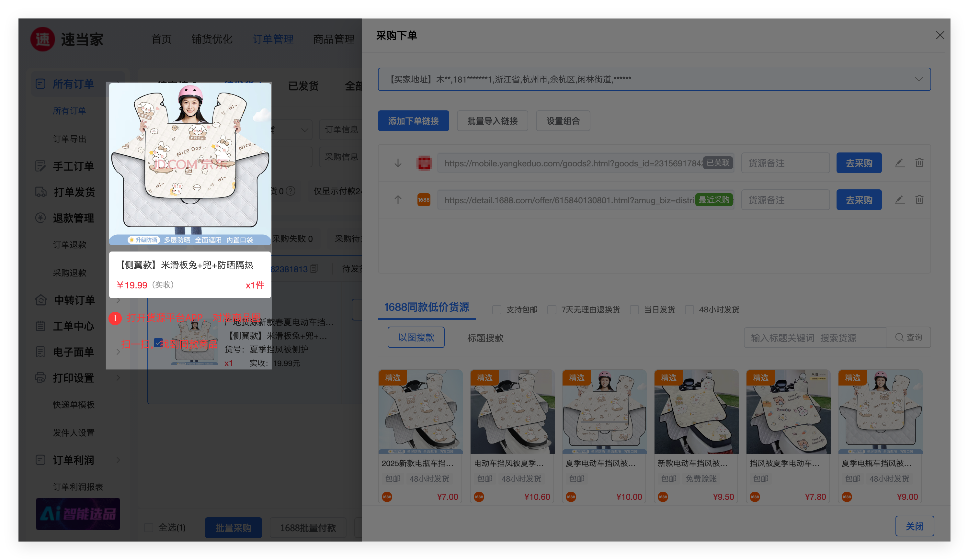Click 去采购 for the 1688 link
This screenshot has height=560, width=969.
pyautogui.click(x=859, y=200)
